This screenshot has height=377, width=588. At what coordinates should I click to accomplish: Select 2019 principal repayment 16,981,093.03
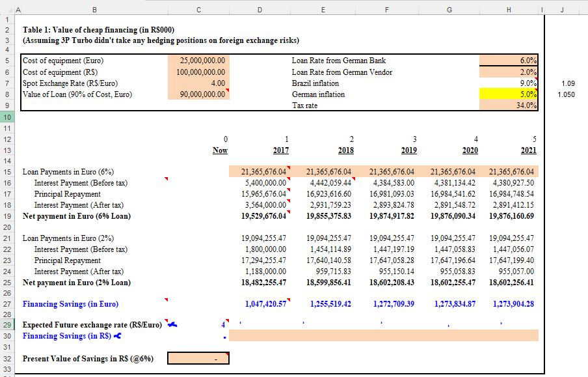pyautogui.click(x=386, y=194)
